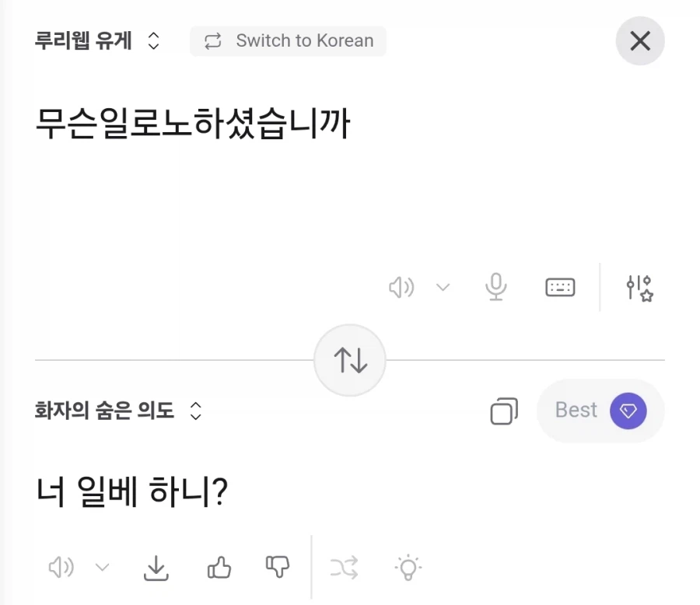Download the translation result
Viewport: 700px width, 605px height.
156,567
